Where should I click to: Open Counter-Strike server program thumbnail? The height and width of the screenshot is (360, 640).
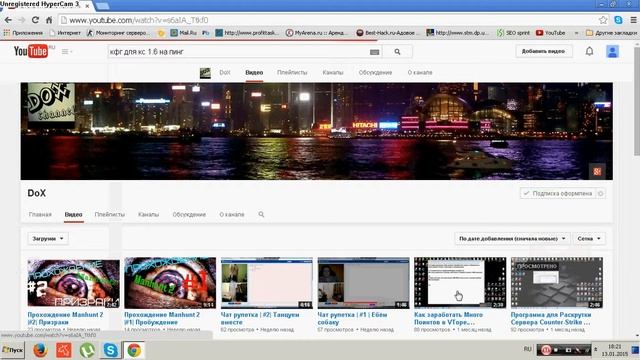pyautogui.click(x=557, y=282)
